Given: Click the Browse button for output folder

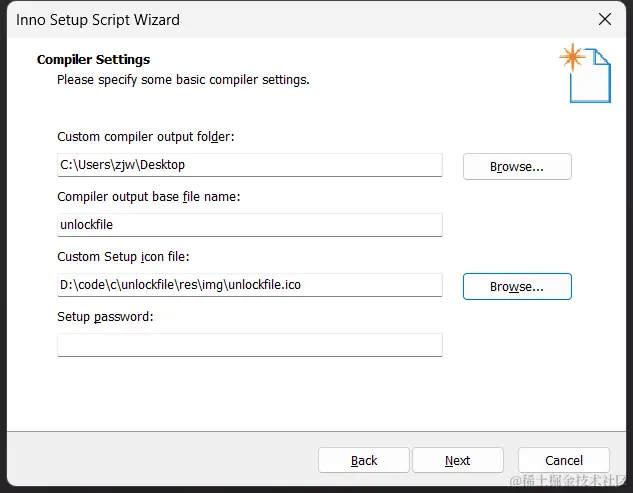Looking at the screenshot, I should 517,166.
